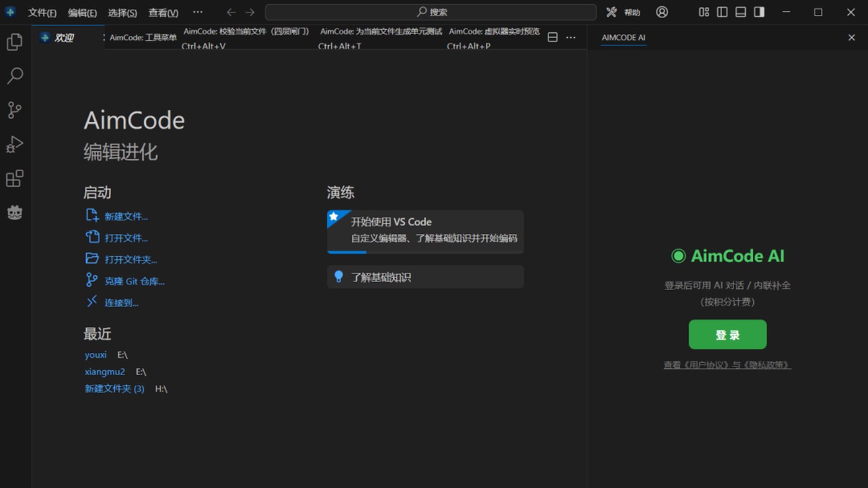Click the 打开文件夹... link
The height and width of the screenshot is (488, 868).
point(131,260)
